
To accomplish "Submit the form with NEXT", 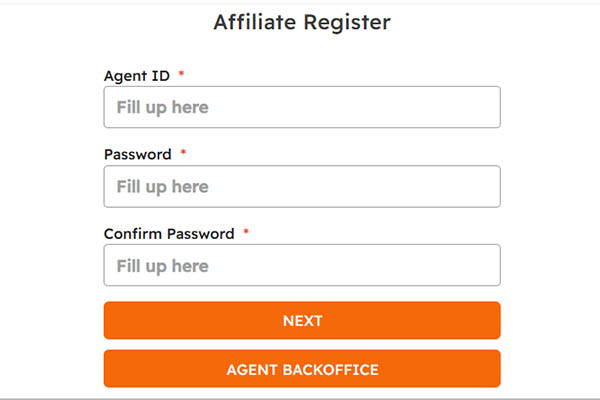I will (x=301, y=321).
